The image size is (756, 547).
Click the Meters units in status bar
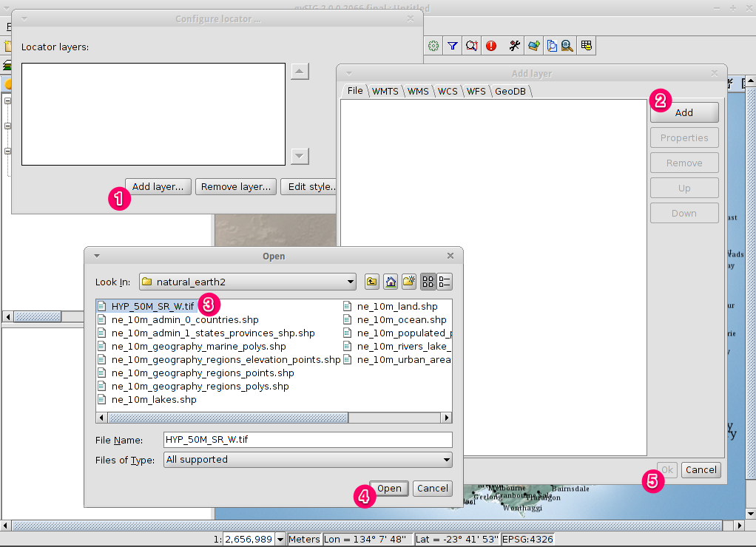[x=304, y=540]
